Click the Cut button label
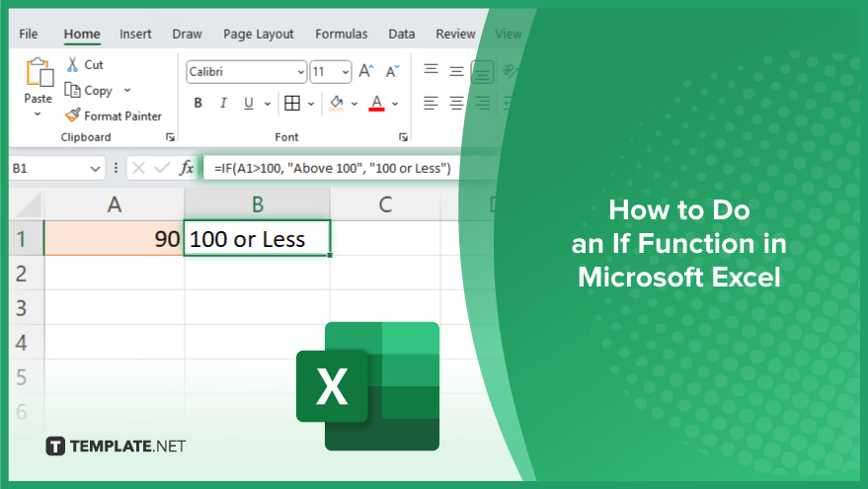This screenshot has height=489, width=868. click(x=94, y=65)
